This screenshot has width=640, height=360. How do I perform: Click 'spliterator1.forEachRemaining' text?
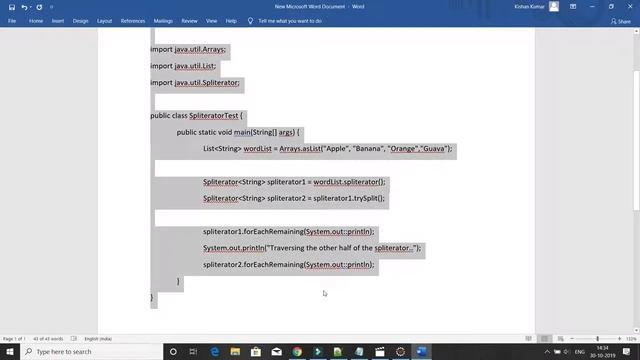253,231
